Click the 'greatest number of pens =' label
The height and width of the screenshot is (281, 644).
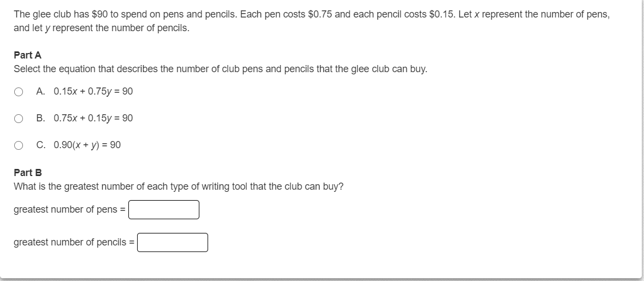[x=69, y=209]
